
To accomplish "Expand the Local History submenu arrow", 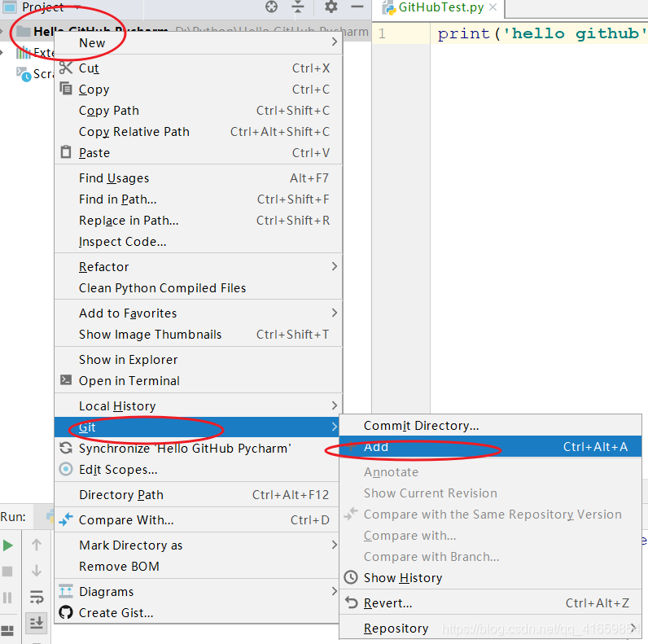I will coord(335,405).
